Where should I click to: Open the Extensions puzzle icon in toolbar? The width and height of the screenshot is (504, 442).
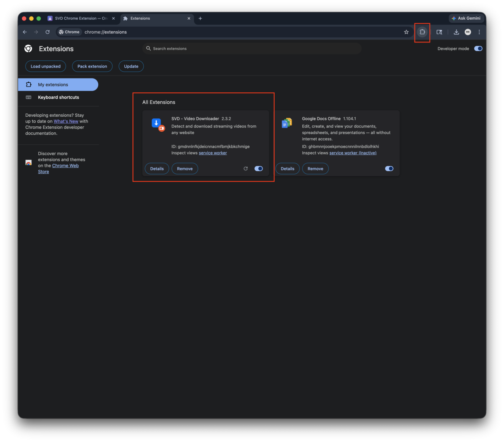pos(423,32)
